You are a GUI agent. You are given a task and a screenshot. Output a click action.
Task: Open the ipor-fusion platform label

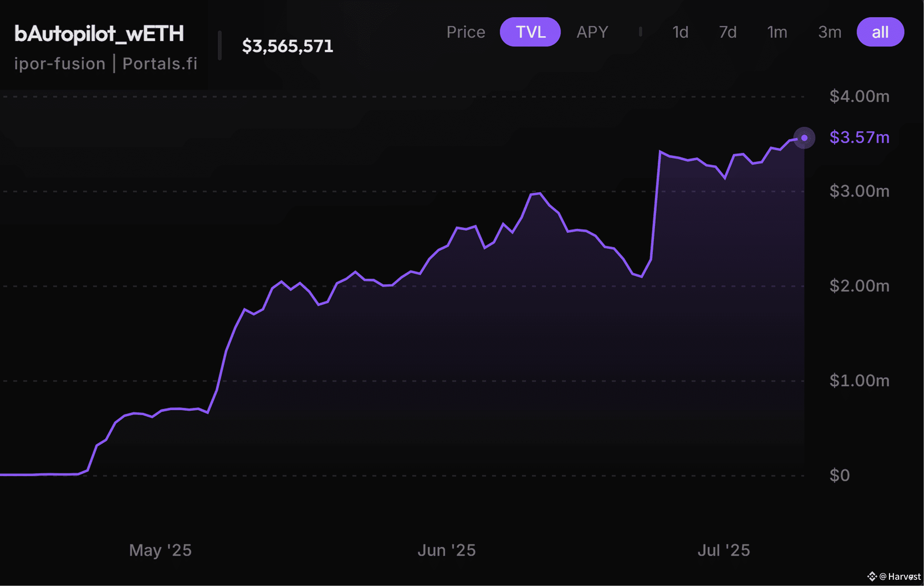click(x=60, y=64)
